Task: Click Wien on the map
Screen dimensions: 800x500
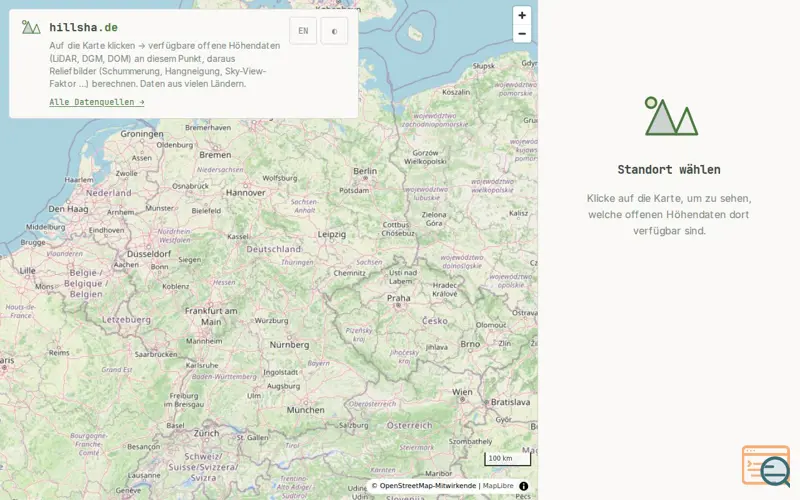Action: coord(462,392)
